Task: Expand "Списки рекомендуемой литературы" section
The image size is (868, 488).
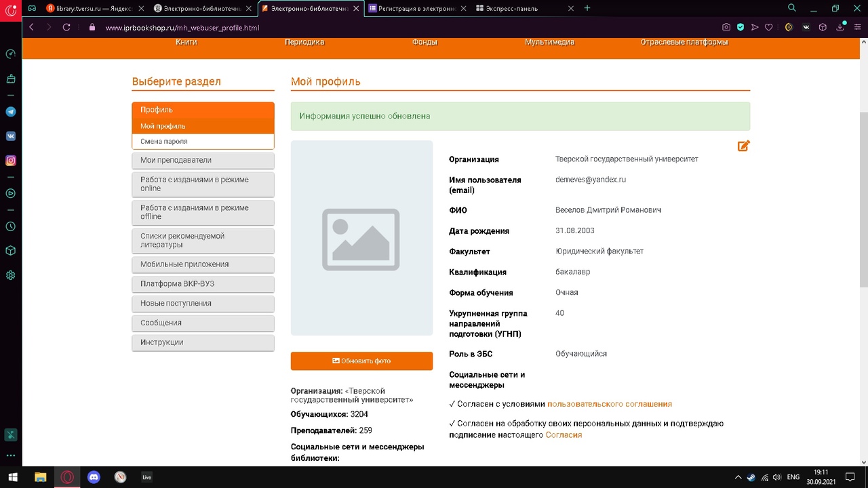Action: pyautogui.click(x=203, y=241)
